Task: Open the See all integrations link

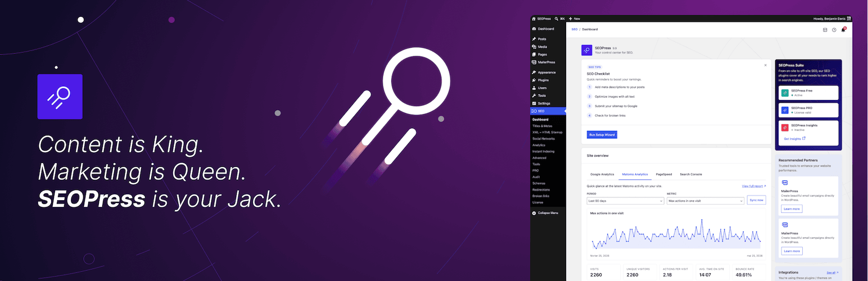Action: click(x=832, y=273)
